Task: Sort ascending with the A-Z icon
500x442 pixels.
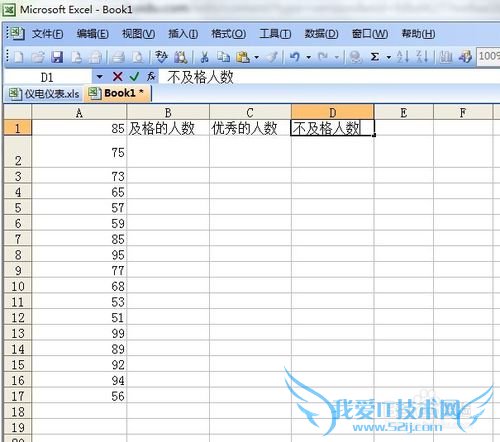Action: click(x=402, y=57)
